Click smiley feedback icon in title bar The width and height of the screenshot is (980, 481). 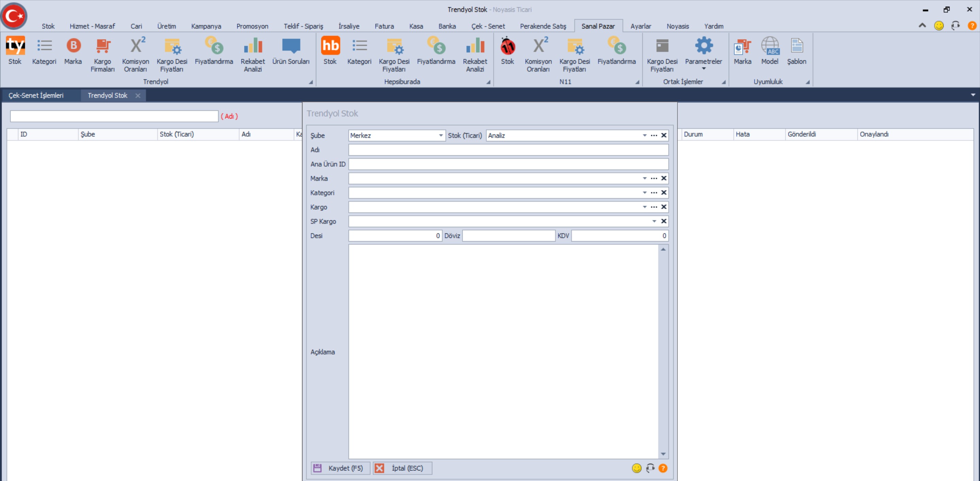[x=938, y=26]
